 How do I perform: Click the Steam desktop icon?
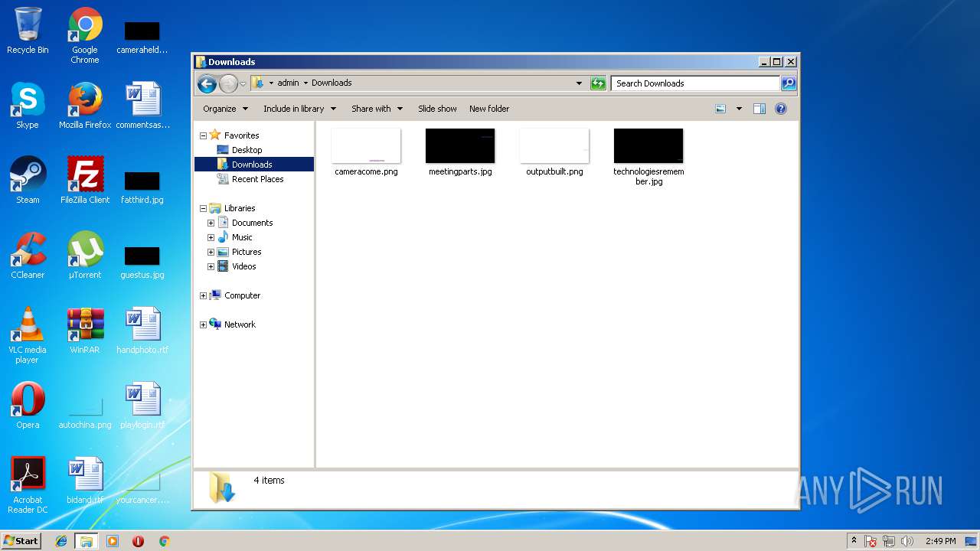click(x=28, y=181)
